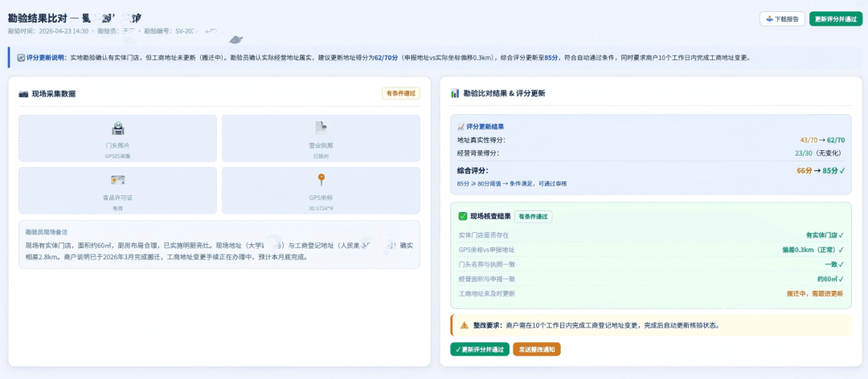
Task: Open the 营业执照 document card
Action: (321, 138)
